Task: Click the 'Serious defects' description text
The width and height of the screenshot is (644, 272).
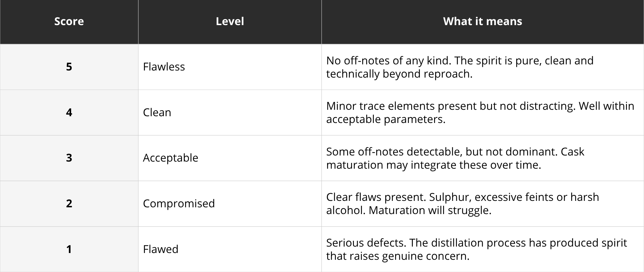Action: click(x=477, y=249)
